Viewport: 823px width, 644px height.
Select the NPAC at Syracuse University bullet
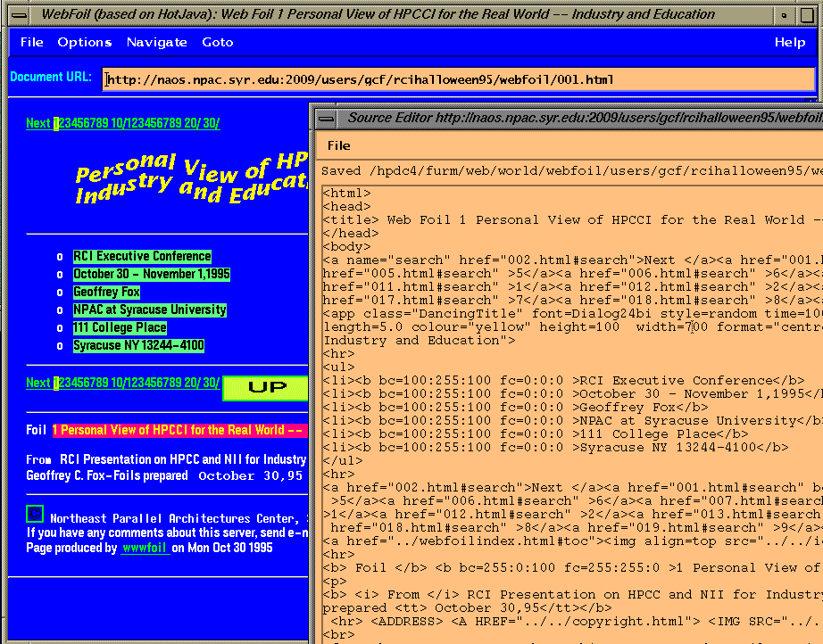pos(150,310)
